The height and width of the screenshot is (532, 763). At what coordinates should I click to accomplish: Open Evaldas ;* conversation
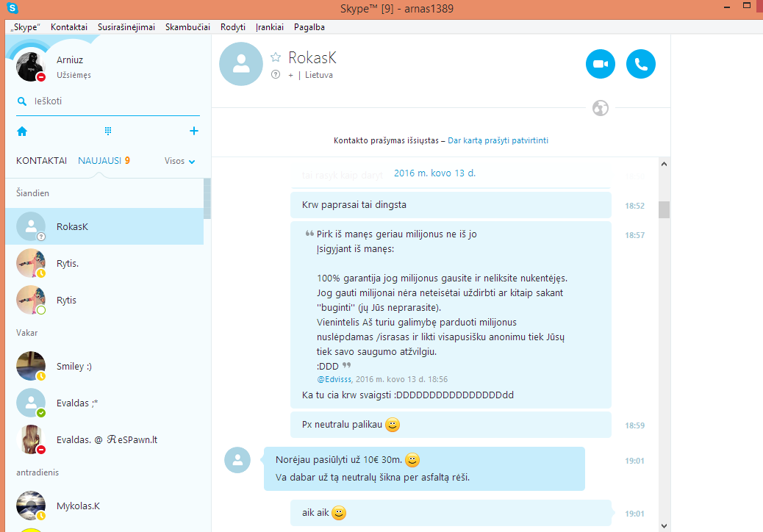(x=104, y=403)
